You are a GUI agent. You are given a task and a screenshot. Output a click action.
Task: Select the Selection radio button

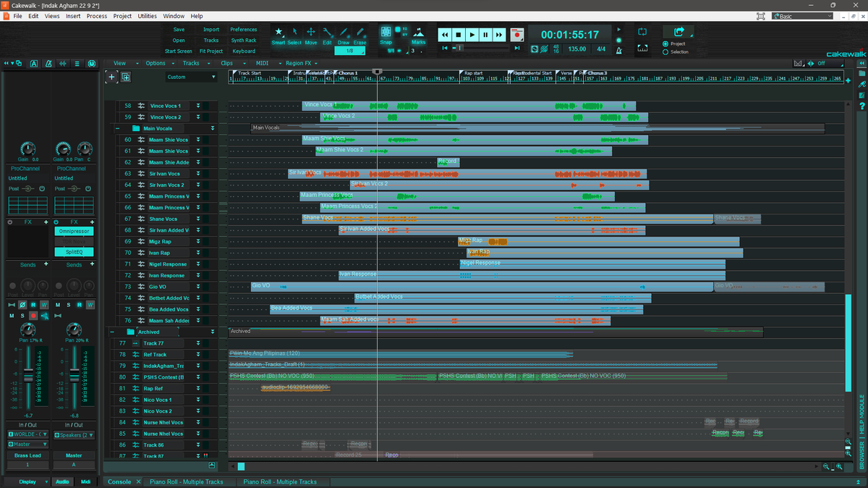pyautogui.click(x=665, y=52)
